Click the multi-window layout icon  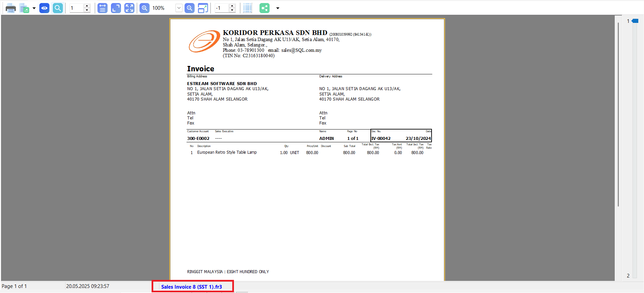click(203, 8)
